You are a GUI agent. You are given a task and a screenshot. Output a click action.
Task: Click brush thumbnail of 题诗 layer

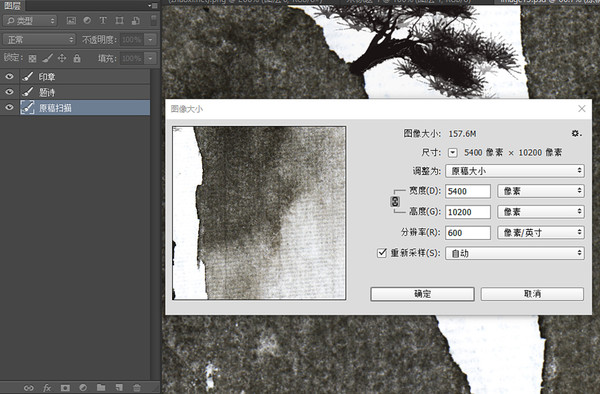click(28, 92)
